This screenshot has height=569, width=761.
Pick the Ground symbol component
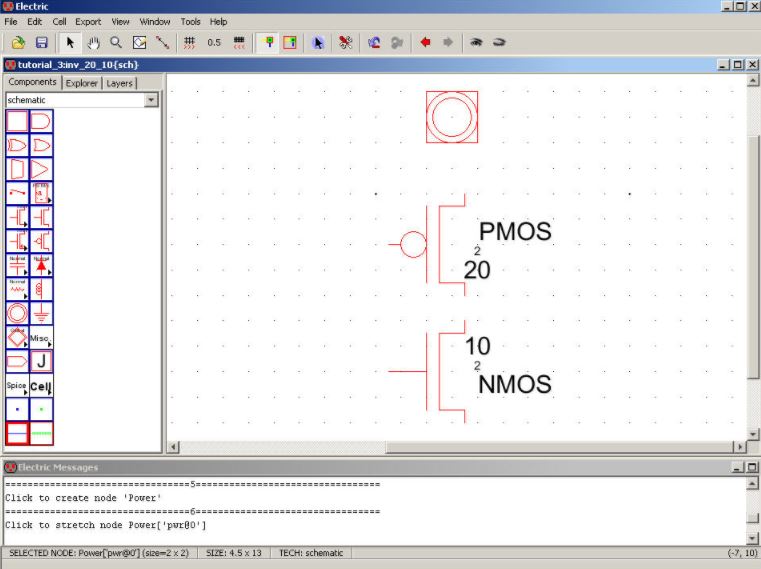coord(41,313)
